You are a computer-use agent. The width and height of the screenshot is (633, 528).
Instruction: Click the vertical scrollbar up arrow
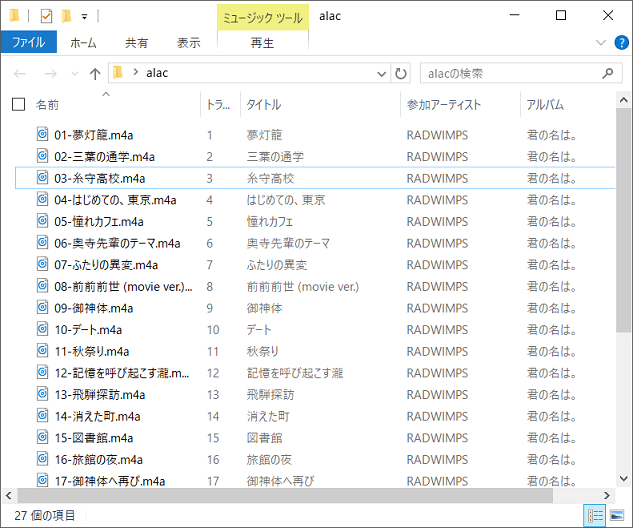tap(623, 100)
